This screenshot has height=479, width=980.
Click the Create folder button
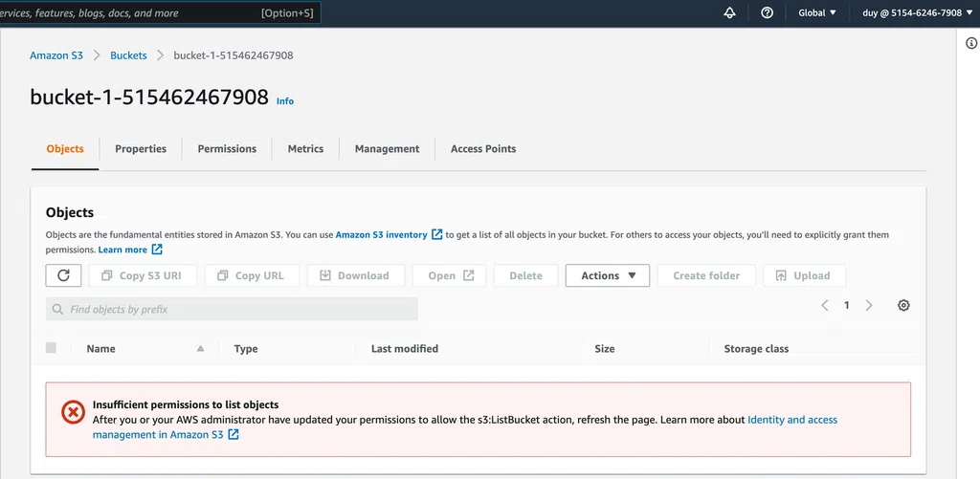706,275
